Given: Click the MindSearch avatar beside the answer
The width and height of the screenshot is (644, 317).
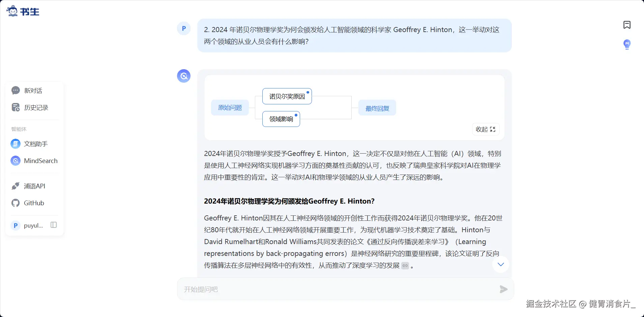Looking at the screenshot, I should point(184,76).
